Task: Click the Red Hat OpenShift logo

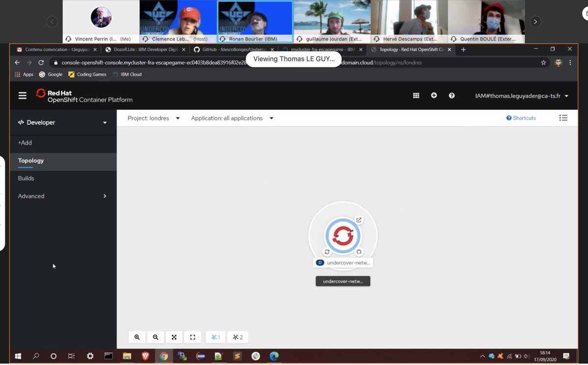Action: pos(84,96)
